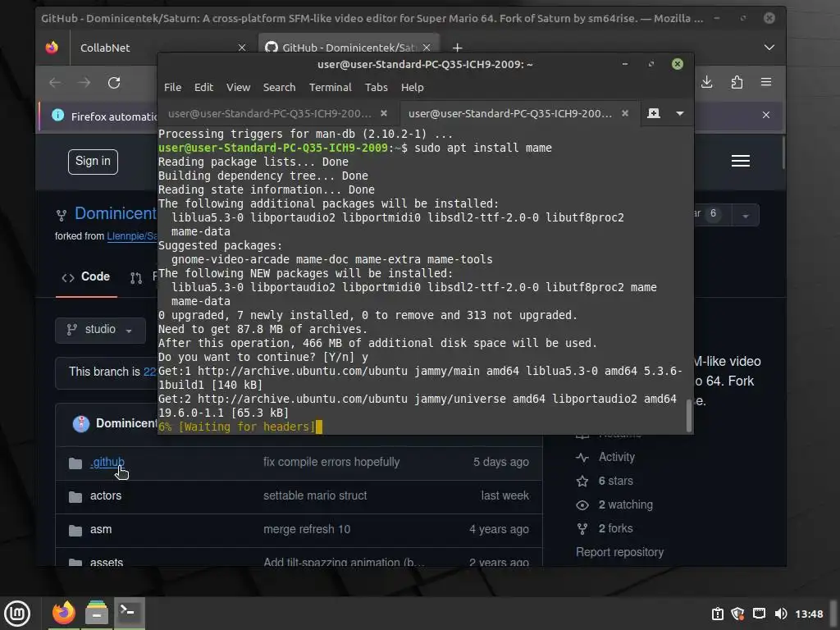Click the Pull requests icon

136,277
